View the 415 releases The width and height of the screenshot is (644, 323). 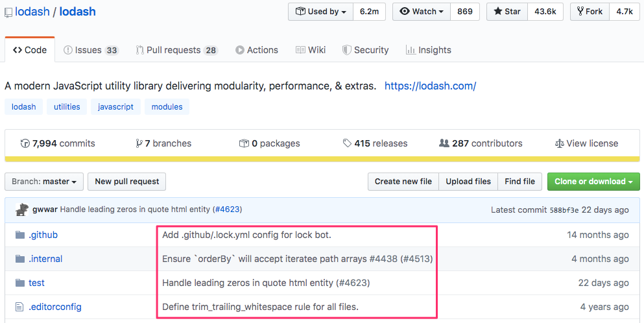[375, 143]
